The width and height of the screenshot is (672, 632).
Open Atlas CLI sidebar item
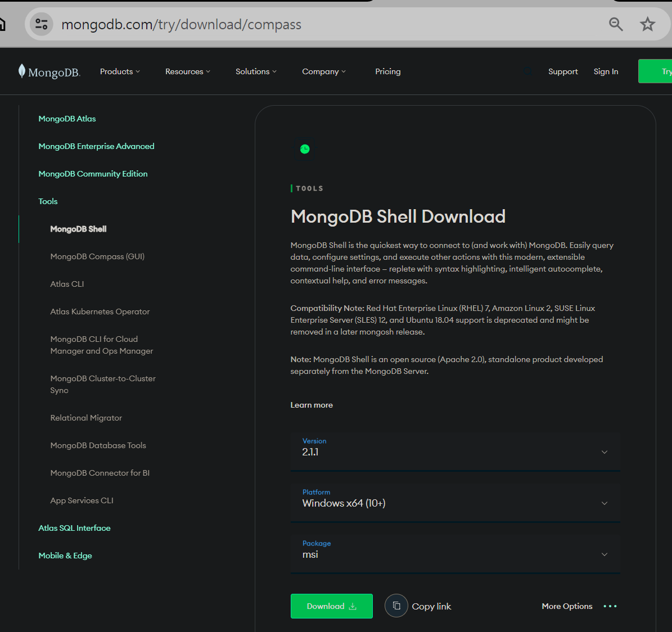pos(67,283)
